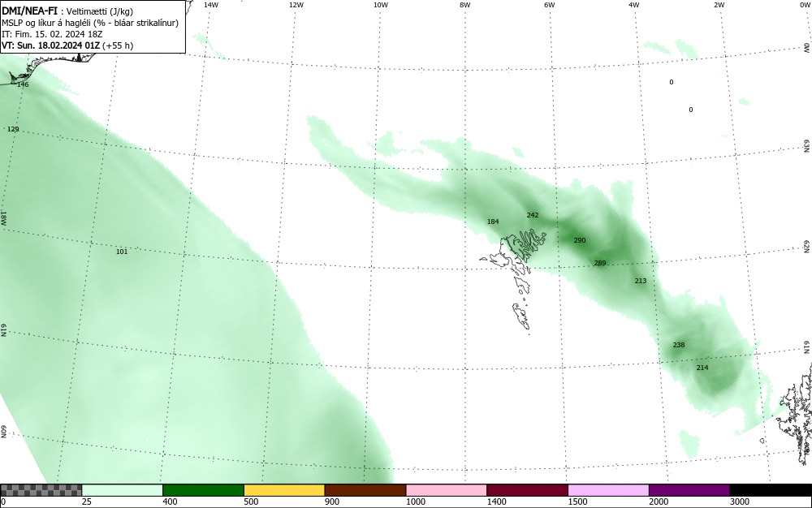Click the lavender 1500 legend swatch
The height and width of the screenshot is (508, 812).
click(x=608, y=490)
